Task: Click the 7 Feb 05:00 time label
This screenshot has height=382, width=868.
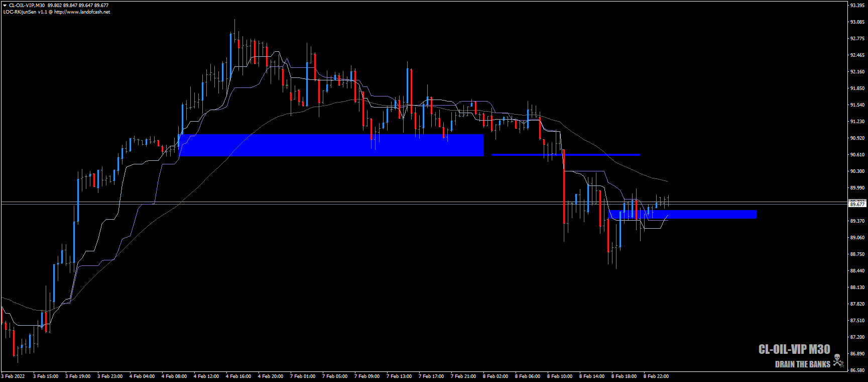Action: [x=335, y=376]
